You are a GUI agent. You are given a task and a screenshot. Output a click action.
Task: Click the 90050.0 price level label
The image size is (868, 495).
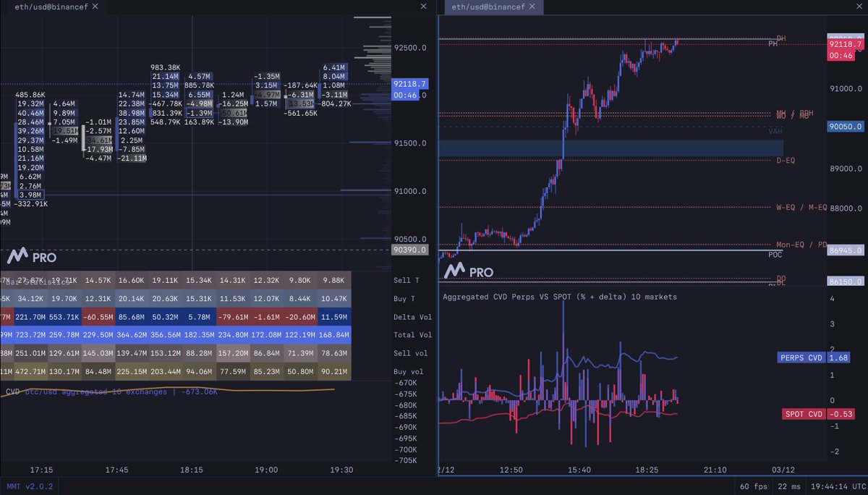846,126
